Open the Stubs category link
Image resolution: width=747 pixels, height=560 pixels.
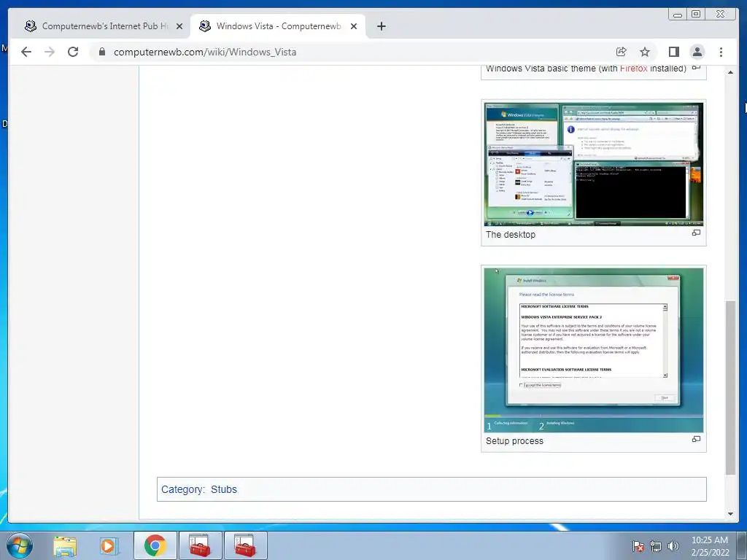point(223,489)
